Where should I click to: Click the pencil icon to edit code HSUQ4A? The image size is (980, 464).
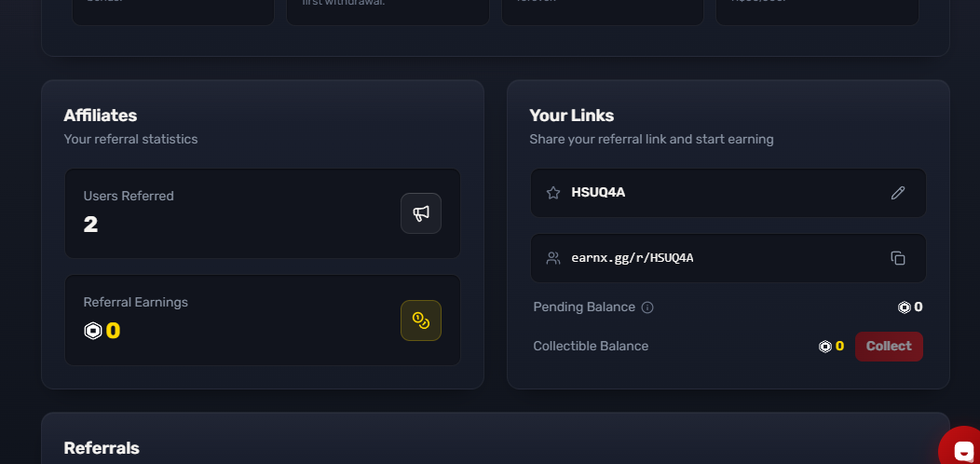point(897,193)
